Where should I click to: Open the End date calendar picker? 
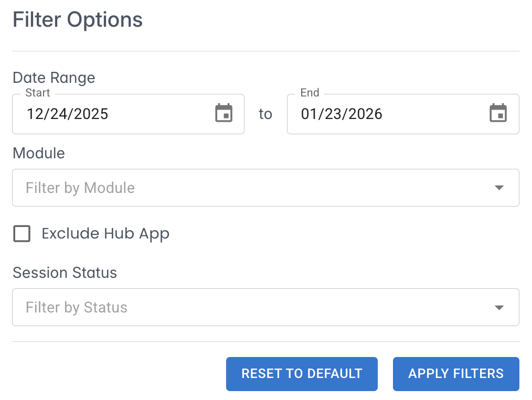498,113
